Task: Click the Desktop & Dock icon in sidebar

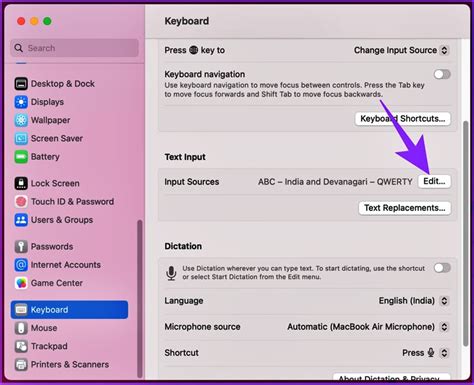Action: pyautogui.click(x=21, y=84)
